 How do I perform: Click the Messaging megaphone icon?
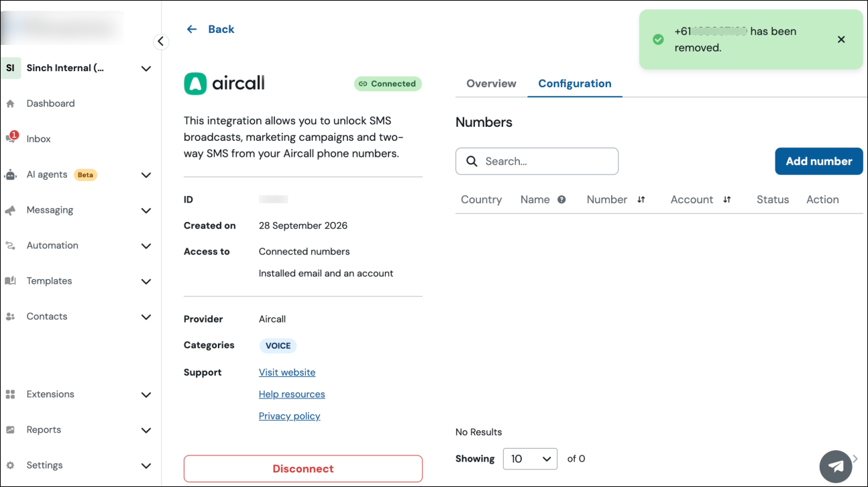[10, 210]
